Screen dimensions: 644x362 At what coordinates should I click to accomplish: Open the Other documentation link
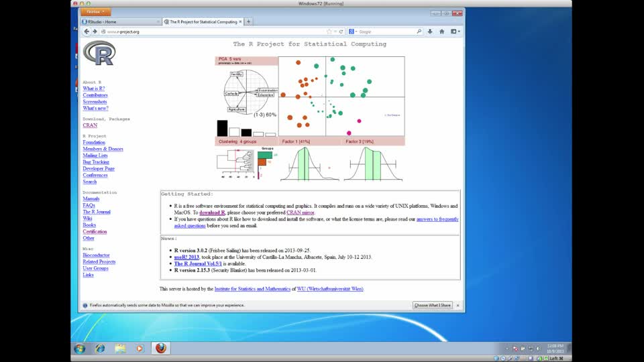point(89,238)
